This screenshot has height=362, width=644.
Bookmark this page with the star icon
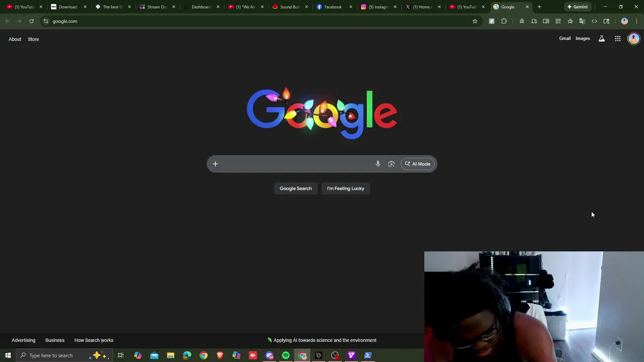coord(474,21)
